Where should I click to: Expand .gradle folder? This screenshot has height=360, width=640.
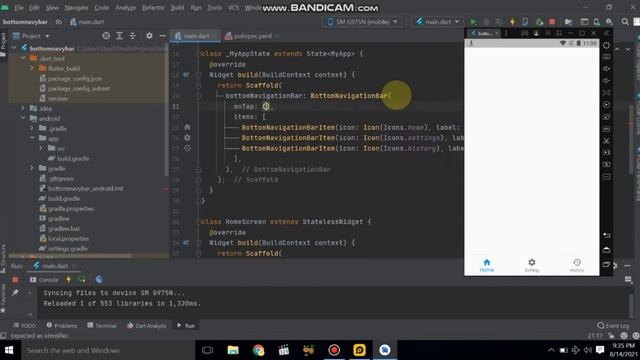32,129
